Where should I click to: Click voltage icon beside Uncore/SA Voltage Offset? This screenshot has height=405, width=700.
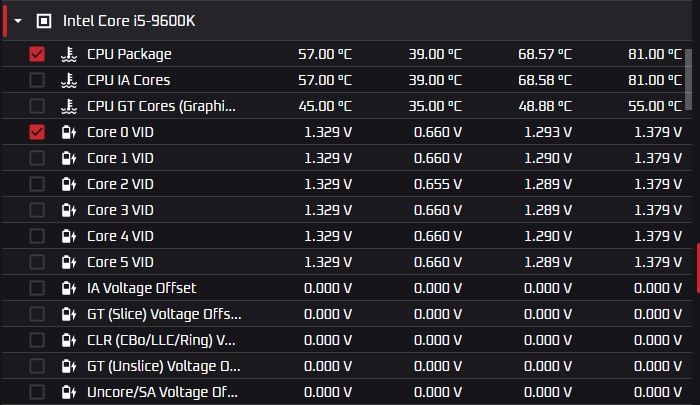(68, 392)
